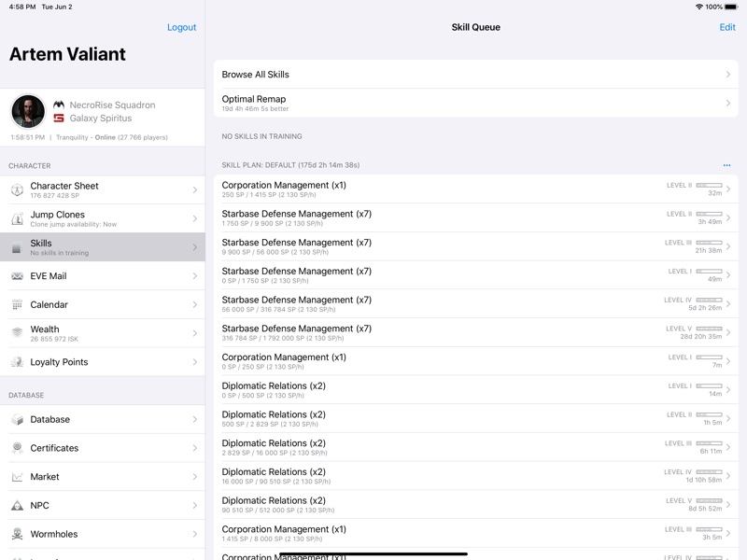747x560 pixels.
Task: Tap the Calendar grid icon
Action: (17, 304)
